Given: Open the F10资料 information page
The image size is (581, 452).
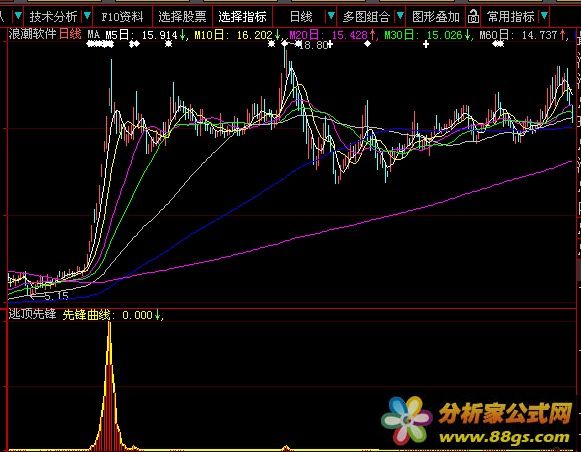Looking at the screenshot, I should 122,17.
